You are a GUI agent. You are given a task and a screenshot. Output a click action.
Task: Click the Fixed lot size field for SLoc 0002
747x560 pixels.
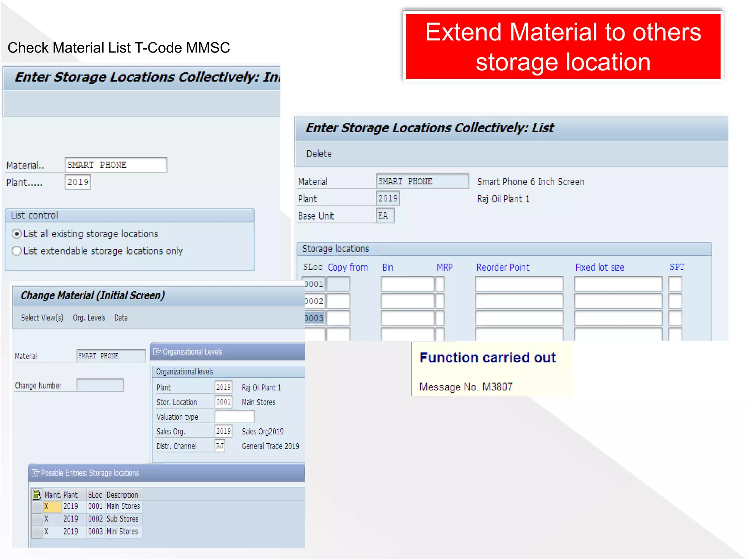pyautogui.click(x=618, y=301)
